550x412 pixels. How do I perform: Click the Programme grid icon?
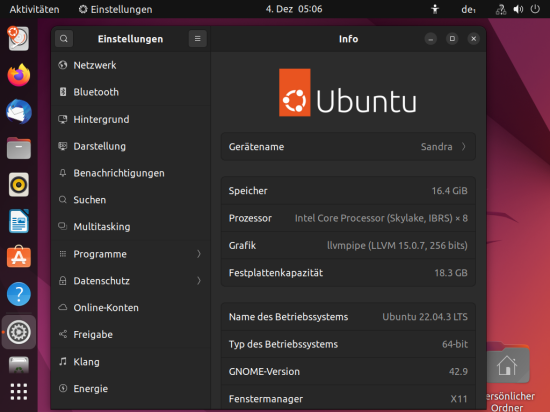click(63, 254)
